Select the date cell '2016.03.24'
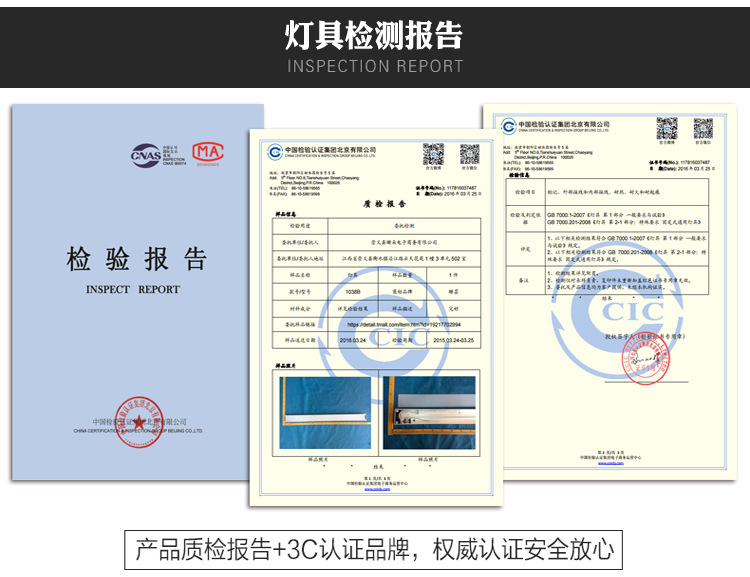Screen dimensions: 750x577 tap(353, 340)
